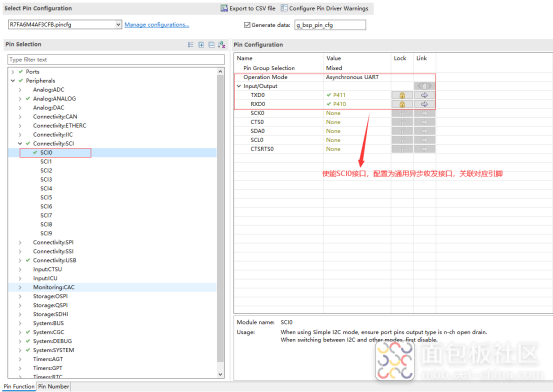Expand Connectivity:USB tree node
The width and height of the screenshot is (553, 392).
(x=20, y=260)
